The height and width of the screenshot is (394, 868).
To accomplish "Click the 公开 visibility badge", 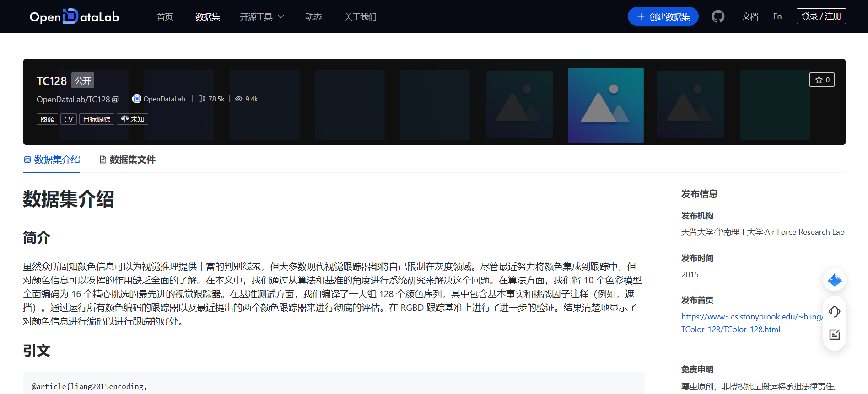I will pos(83,81).
